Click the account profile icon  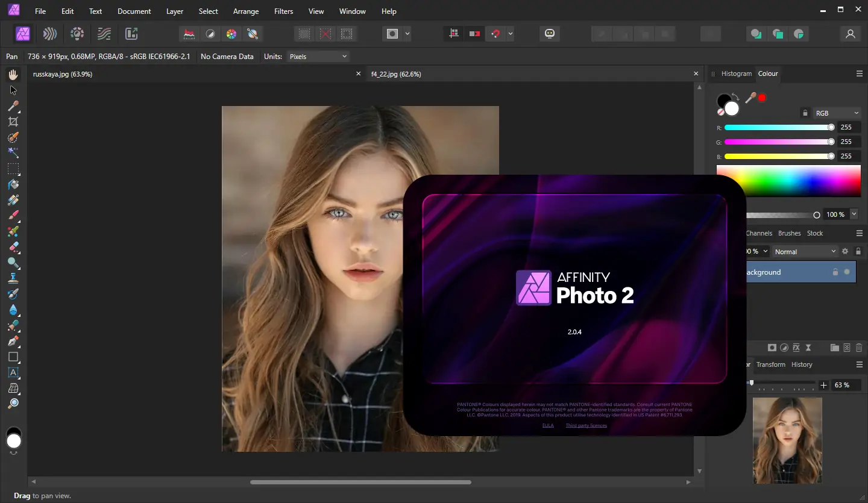tap(851, 34)
